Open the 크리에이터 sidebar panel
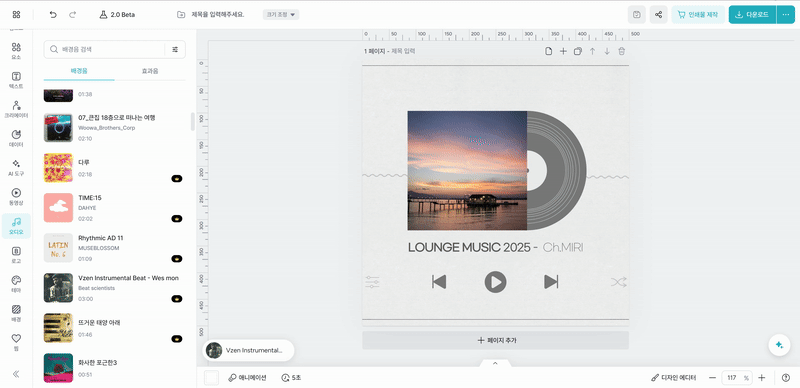 [x=16, y=109]
